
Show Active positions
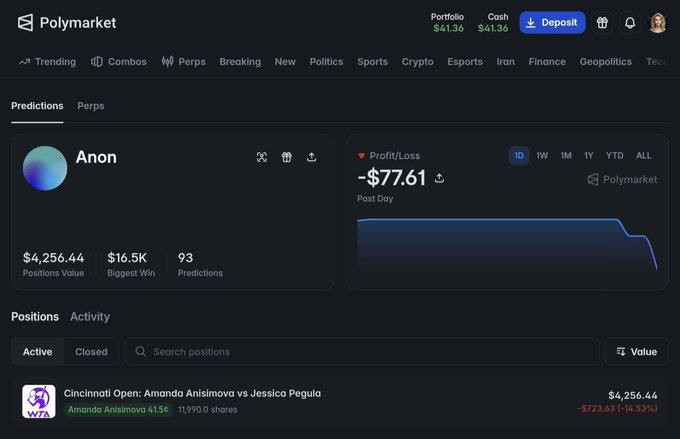(38, 351)
